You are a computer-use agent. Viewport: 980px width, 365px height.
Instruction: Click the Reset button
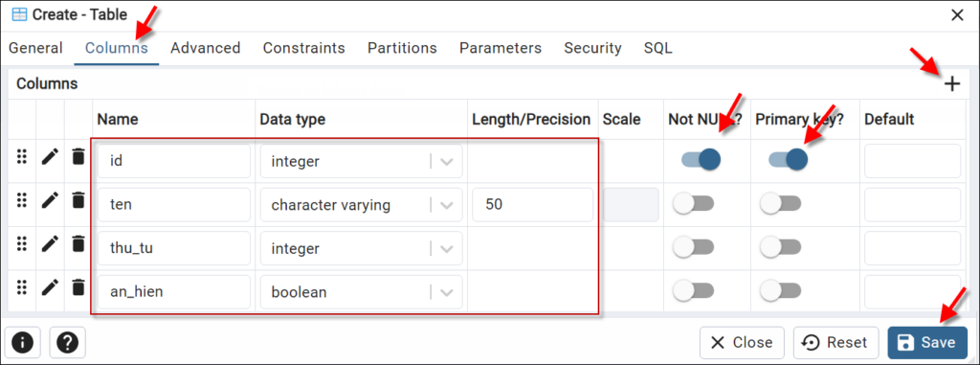point(836,342)
